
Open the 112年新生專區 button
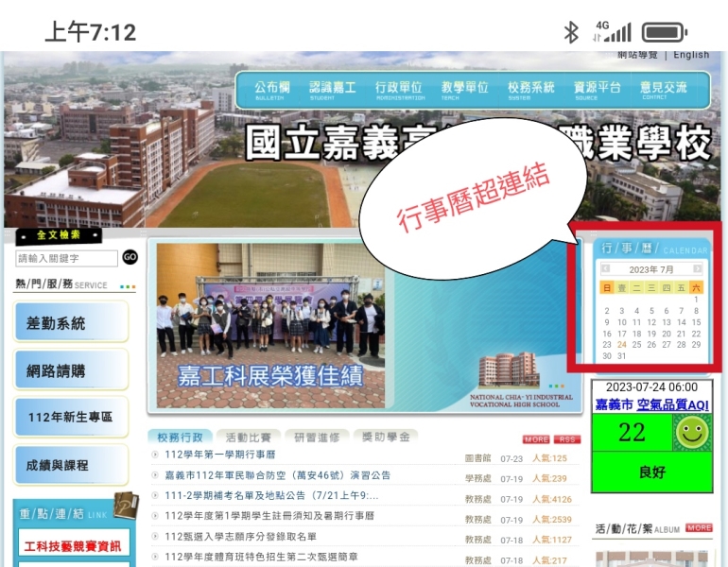[71, 417]
